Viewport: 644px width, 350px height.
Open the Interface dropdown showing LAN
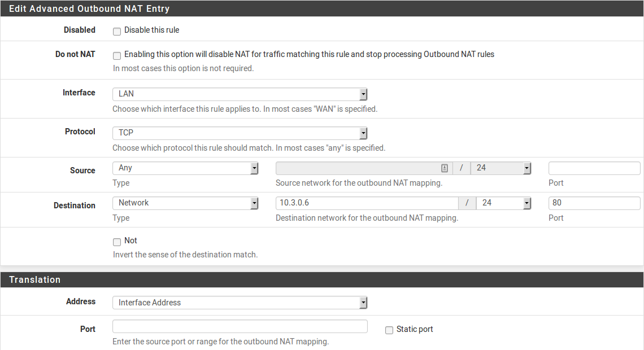point(240,94)
